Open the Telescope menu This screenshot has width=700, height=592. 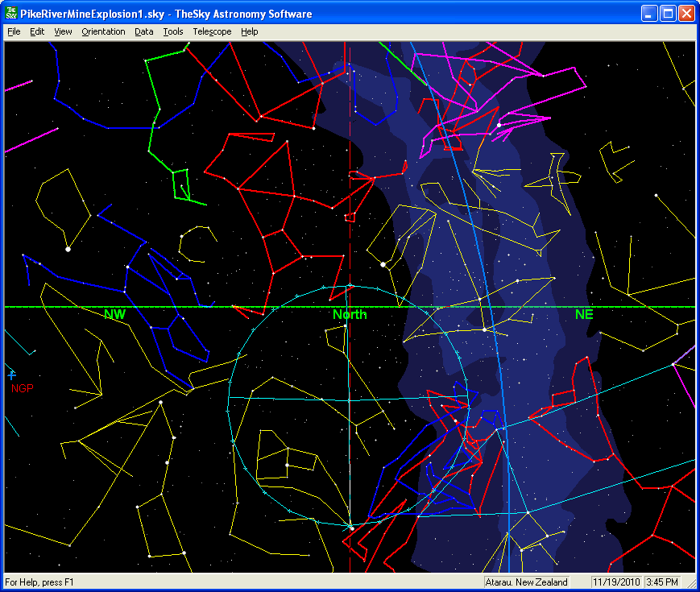(x=212, y=31)
